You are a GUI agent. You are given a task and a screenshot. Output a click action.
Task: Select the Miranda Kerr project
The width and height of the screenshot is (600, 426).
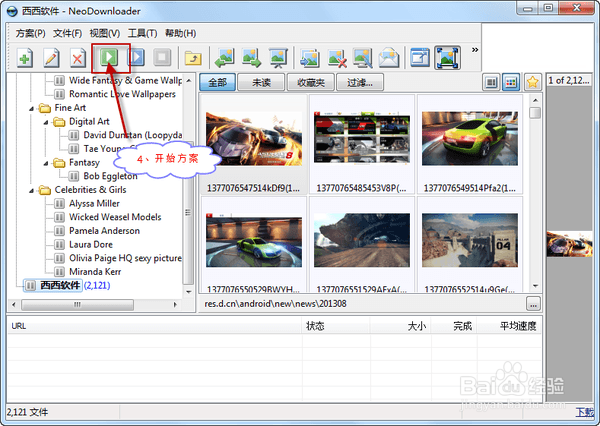click(x=95, y=272)
